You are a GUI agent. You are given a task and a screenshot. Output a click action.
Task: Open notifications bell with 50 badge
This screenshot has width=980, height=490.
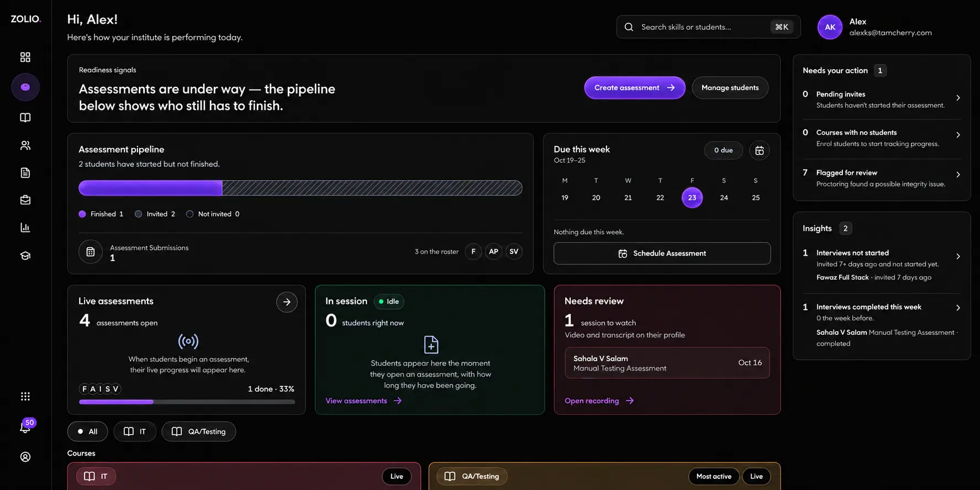click(x=25, y=427)
